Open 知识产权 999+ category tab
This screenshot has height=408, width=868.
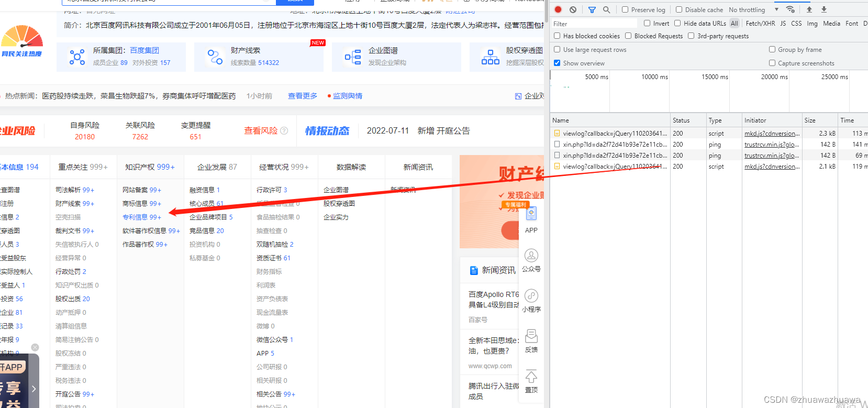tap(150, 167)
